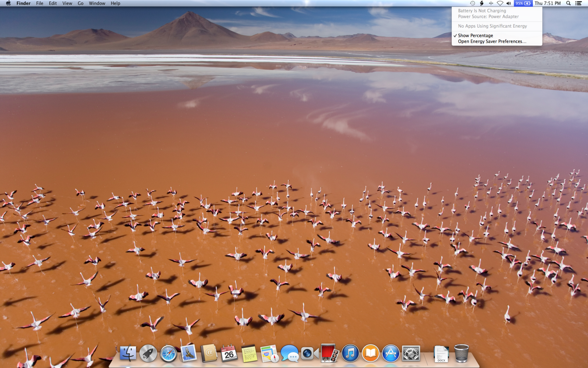Open the View menu

point(67,3)
